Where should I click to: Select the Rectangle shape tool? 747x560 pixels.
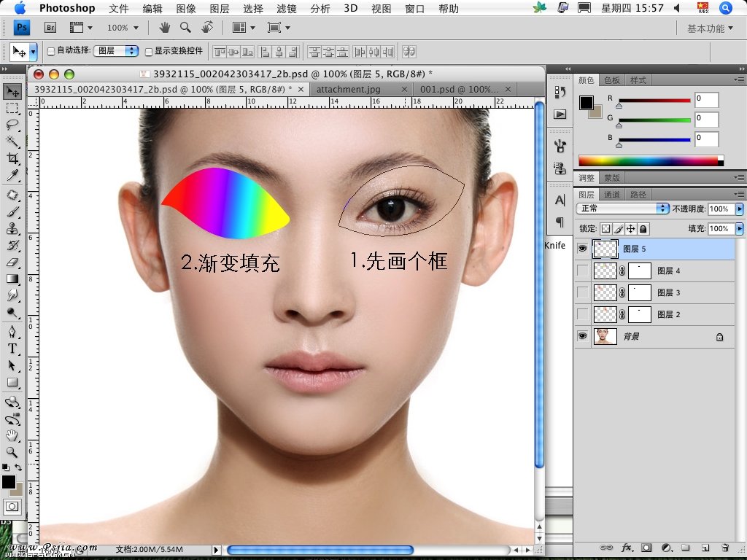click(12, 382)
